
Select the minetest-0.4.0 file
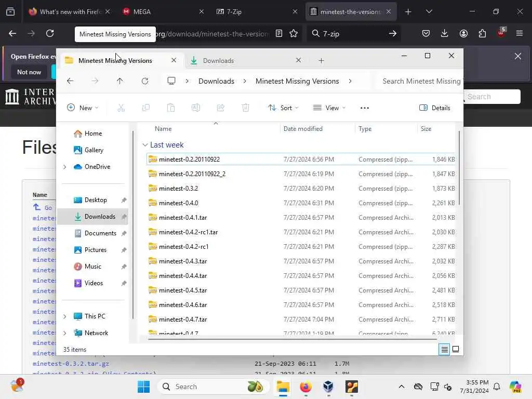tap(301, 203)
